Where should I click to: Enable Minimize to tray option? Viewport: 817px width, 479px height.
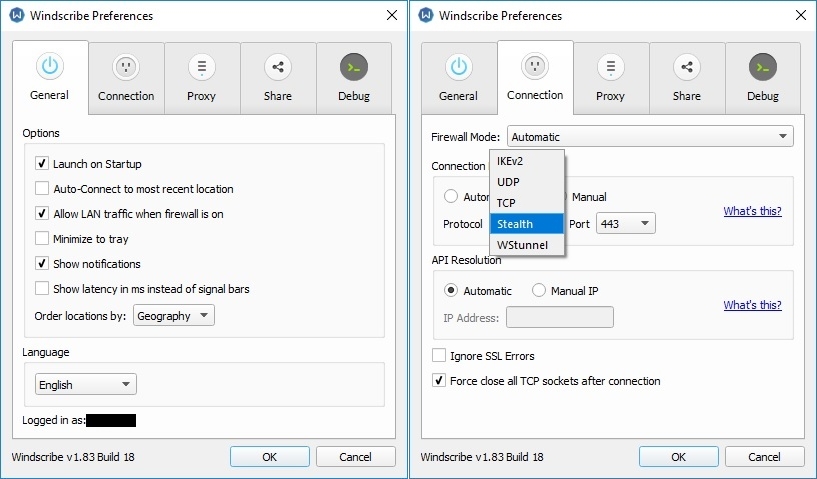(42, 238)
